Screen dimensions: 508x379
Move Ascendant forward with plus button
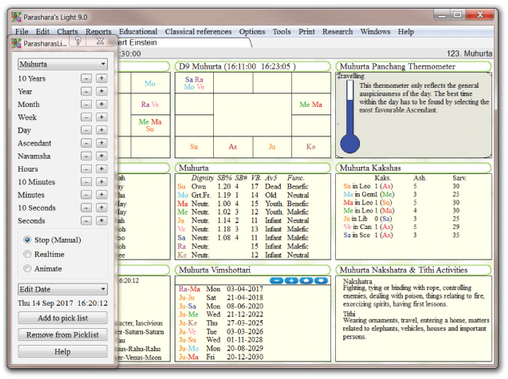[x=102, y=143]
